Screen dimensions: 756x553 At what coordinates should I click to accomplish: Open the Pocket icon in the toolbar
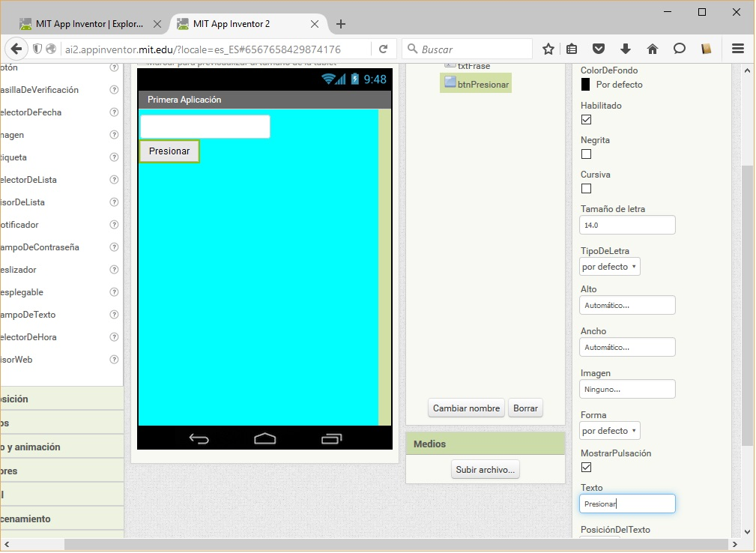coord(599,49)
